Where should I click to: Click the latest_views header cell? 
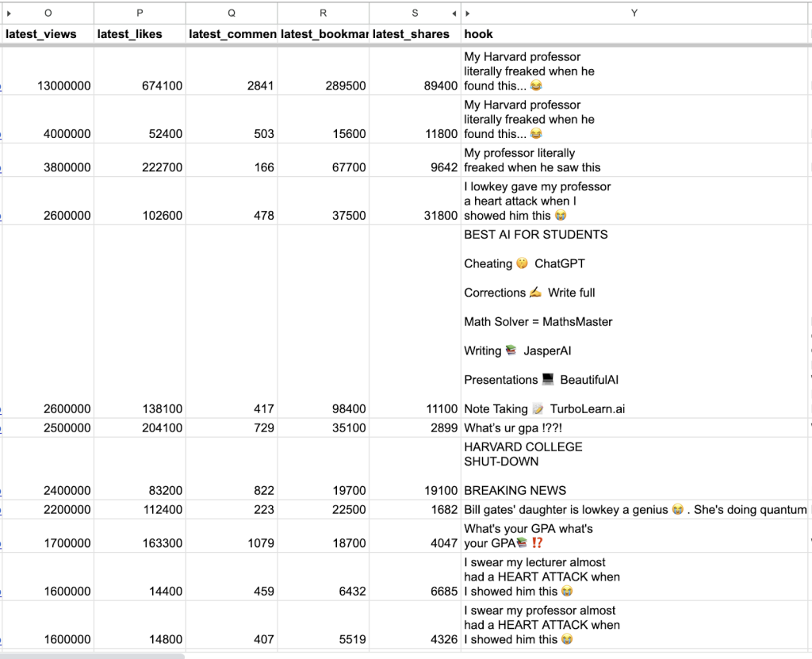[x=48, y=34]
